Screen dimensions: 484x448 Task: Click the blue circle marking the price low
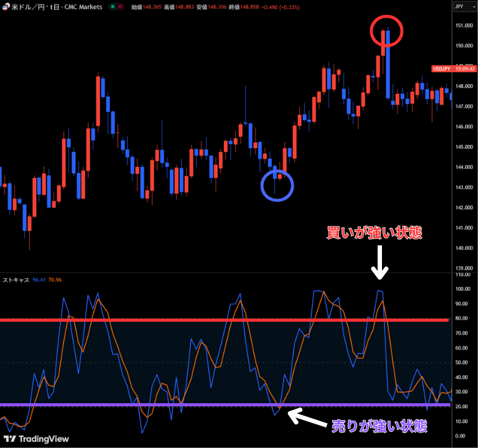click(277, 185)
